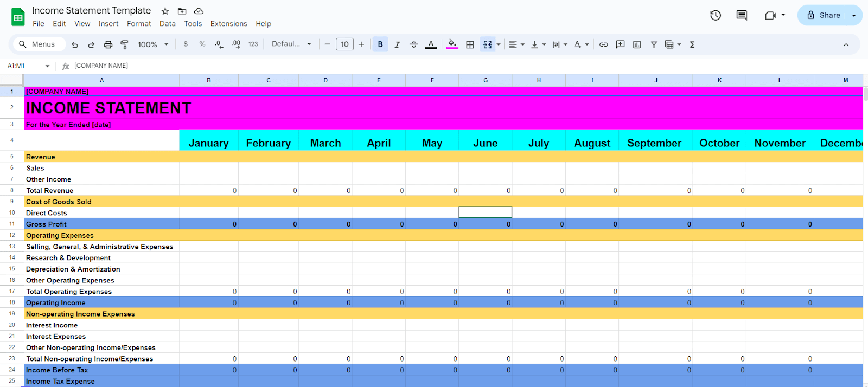Open the horizontal align dropdown

point(516,44)
